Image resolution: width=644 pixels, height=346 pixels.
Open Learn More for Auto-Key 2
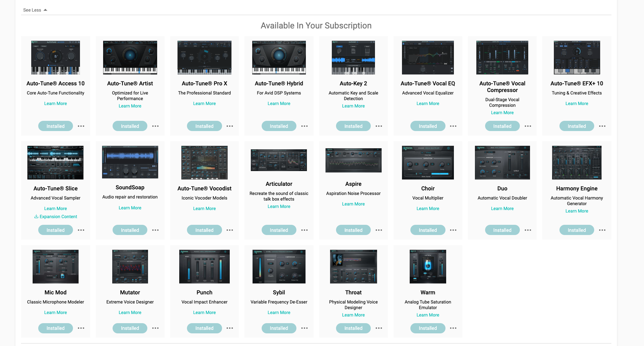(353, 106)
